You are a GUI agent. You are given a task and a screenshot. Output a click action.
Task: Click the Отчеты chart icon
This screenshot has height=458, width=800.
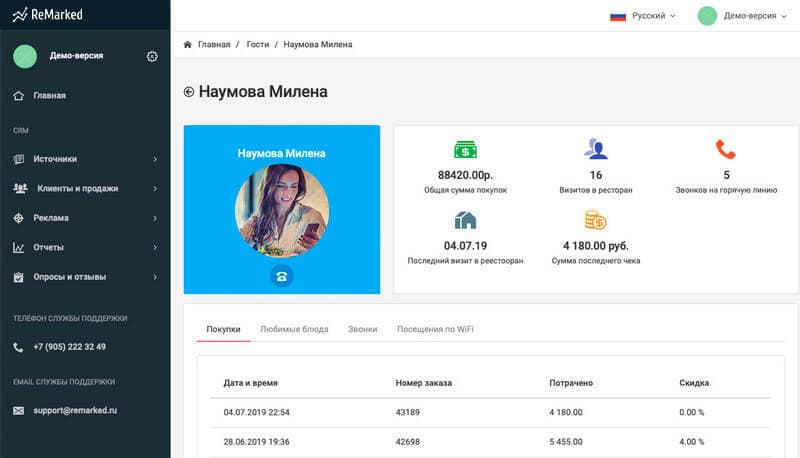(18, 247)
